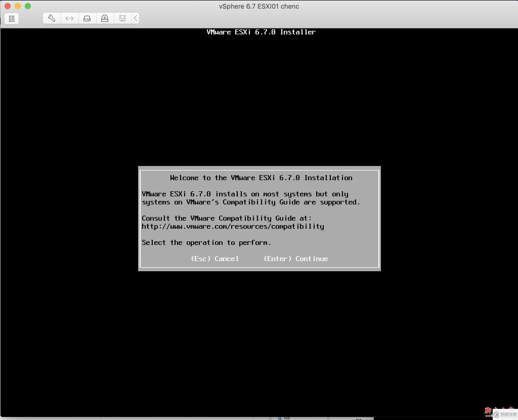The image size is (518, 420).
Task: Click the send keyboard shortcut arrows icon
Action: [69, 18]
